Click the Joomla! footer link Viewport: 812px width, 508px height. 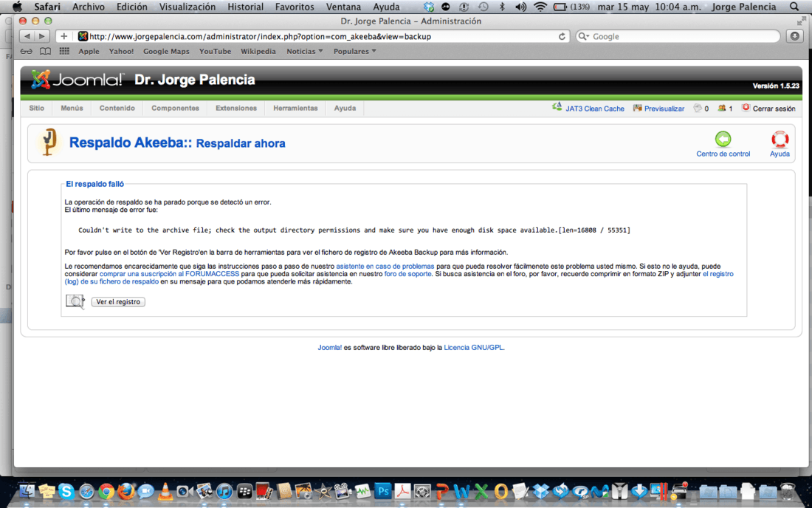[x=329, y=348]
